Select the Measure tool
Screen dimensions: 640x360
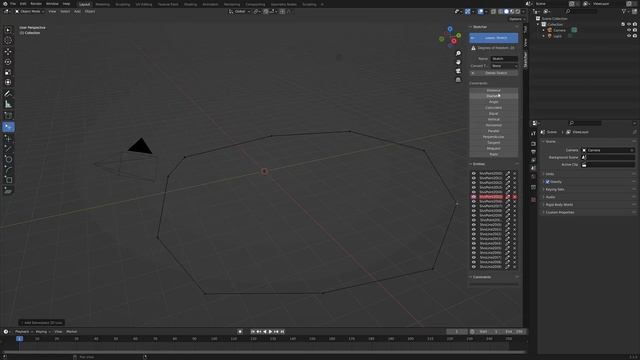tap(8, 104)
